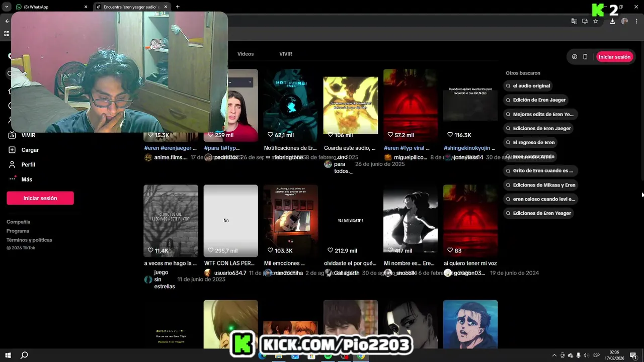Select suggestion 'El regreso de Eren'
This screenshot has height=362, width=644.
[530, 142]
